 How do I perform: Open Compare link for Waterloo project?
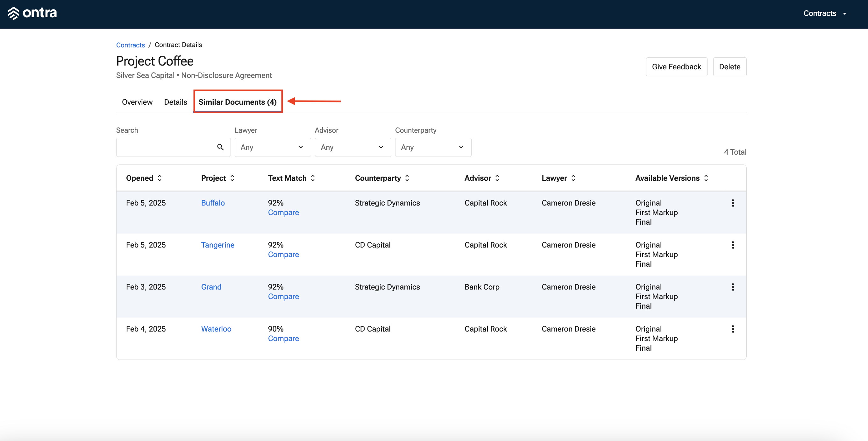coord(283,339)
